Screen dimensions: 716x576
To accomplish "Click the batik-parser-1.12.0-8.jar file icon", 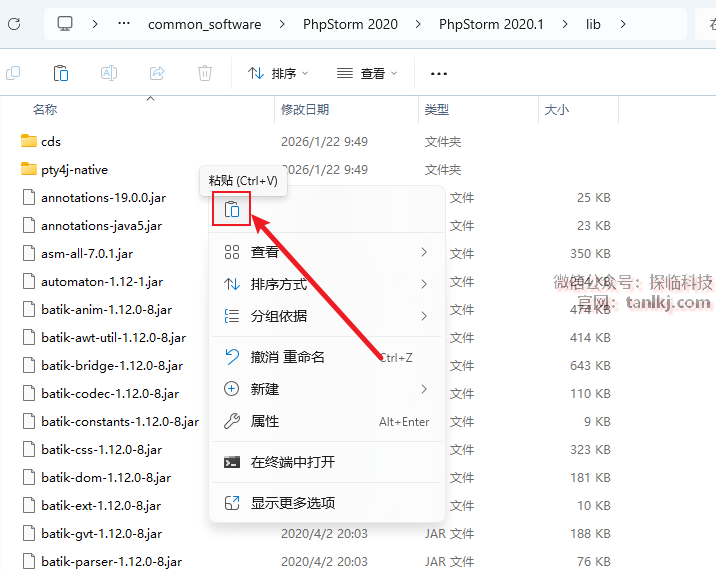I will [x=29, y=561].
